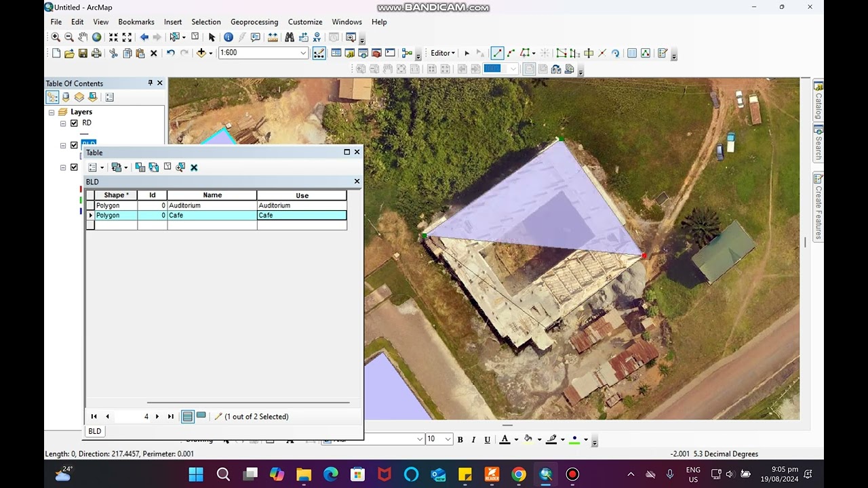Create a new map document
Image resolution: width=868 pixels, height=488 pixels.
pos(56,53)
